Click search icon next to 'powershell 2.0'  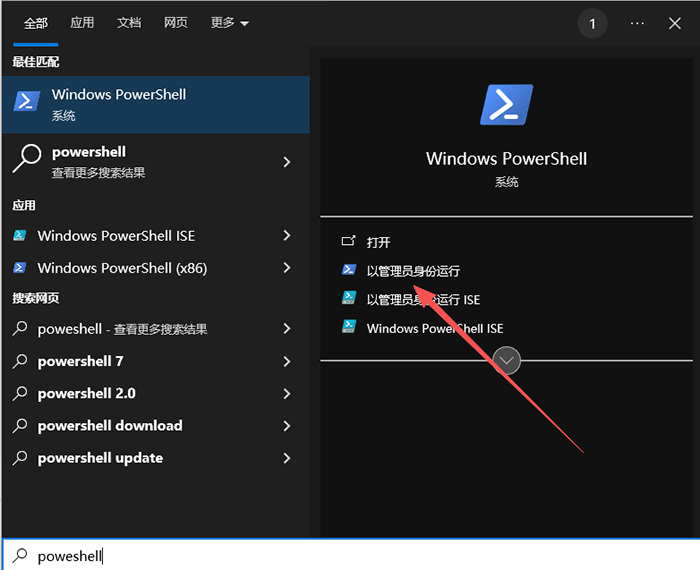coord(20,393)
